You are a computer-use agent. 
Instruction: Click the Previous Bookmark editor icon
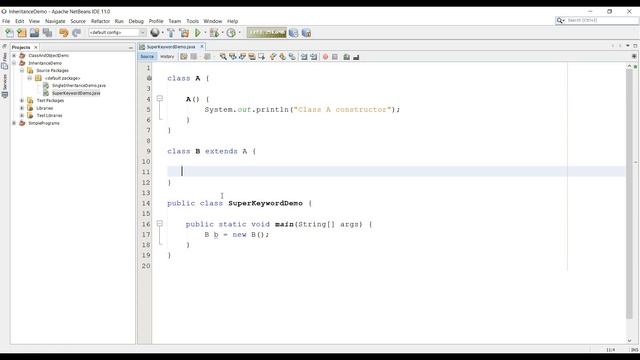pyautogui.click(x=273, y=57)
